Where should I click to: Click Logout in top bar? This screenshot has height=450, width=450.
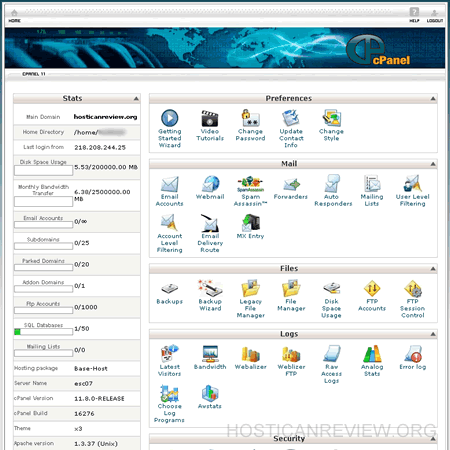point(435,16)
